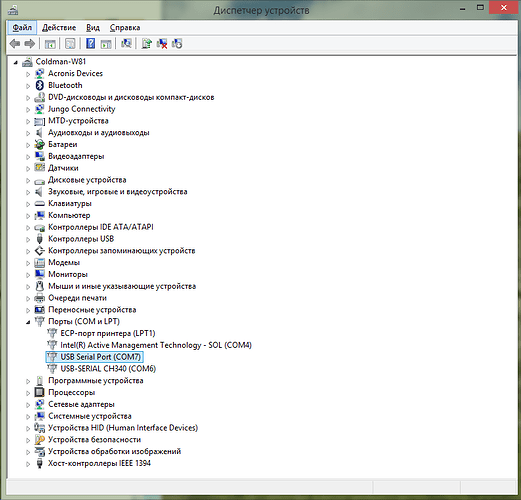This screenshot has height=500, width=521.
Task: Open the Help question-mark toolbar icon
Action: coord(90,44)
